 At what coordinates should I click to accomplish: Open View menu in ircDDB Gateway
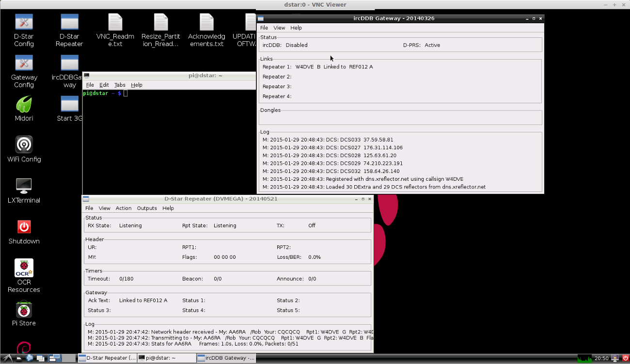coord(279,28)
